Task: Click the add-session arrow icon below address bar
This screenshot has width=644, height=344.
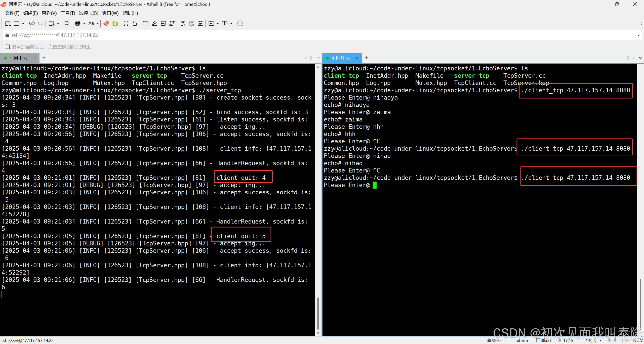Action: coord(7,47)
